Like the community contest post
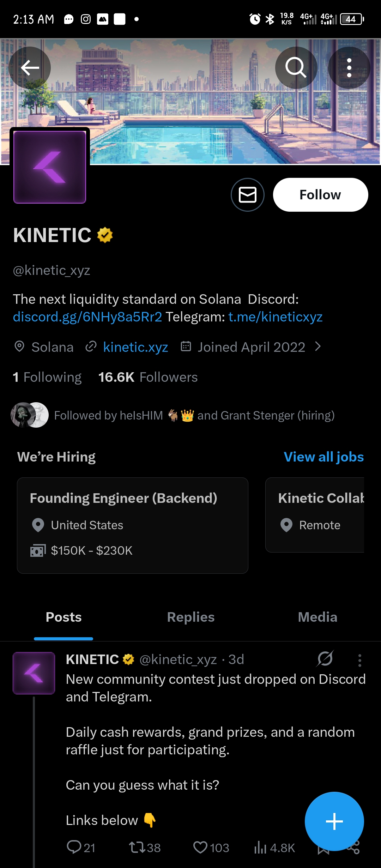This screenshot has height=868, width=381. pos(201,847)
